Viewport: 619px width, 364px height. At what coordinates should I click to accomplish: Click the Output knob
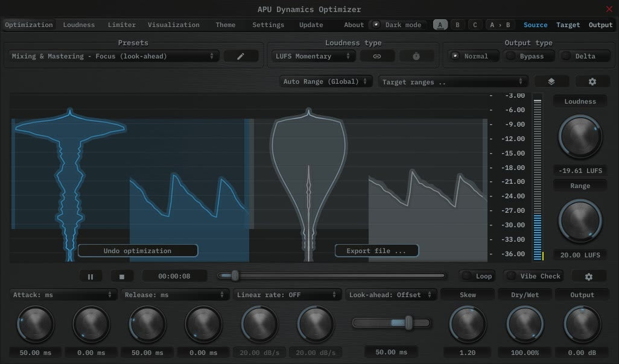tap(582, 324)
